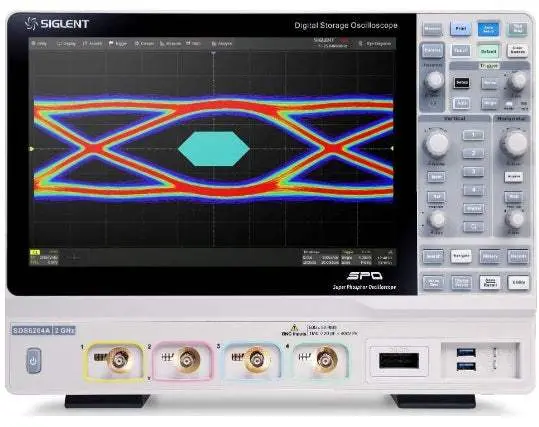Viewport: 539px width, 427px height.
Task: Toggle channel 3 button in Vertical section
Action: click(473, 171)
